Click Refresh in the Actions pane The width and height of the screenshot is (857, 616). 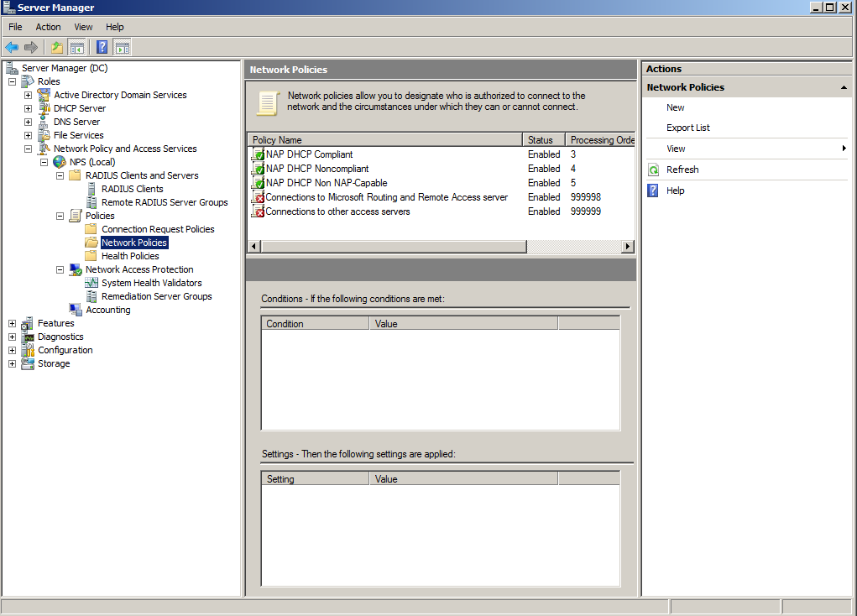682,170
